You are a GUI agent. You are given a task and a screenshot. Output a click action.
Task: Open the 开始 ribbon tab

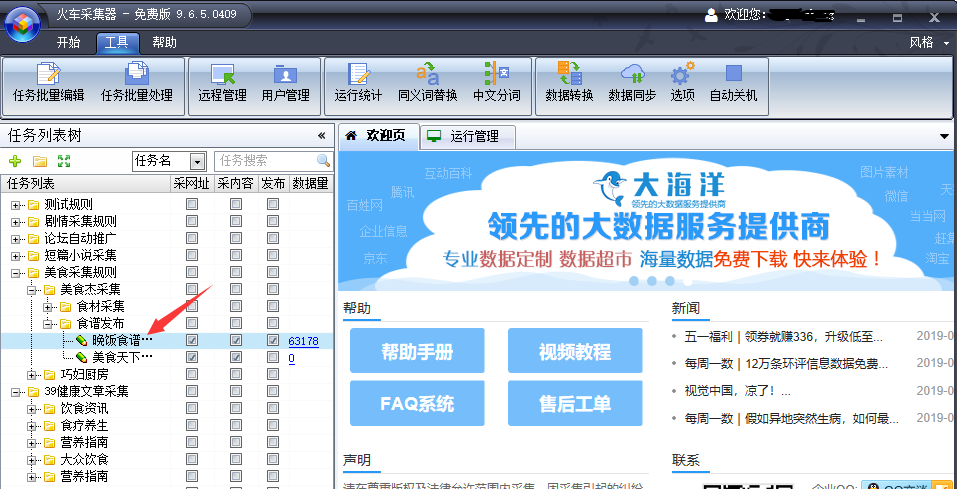pyautogui.click(x=68, y=42)
